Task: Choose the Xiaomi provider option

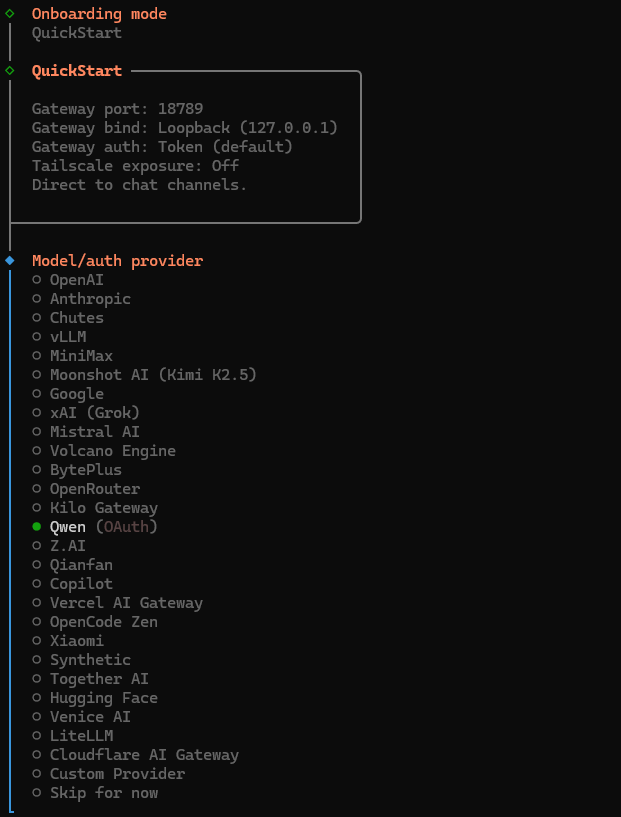Action: pyautogui.click(x=68, y=641)
